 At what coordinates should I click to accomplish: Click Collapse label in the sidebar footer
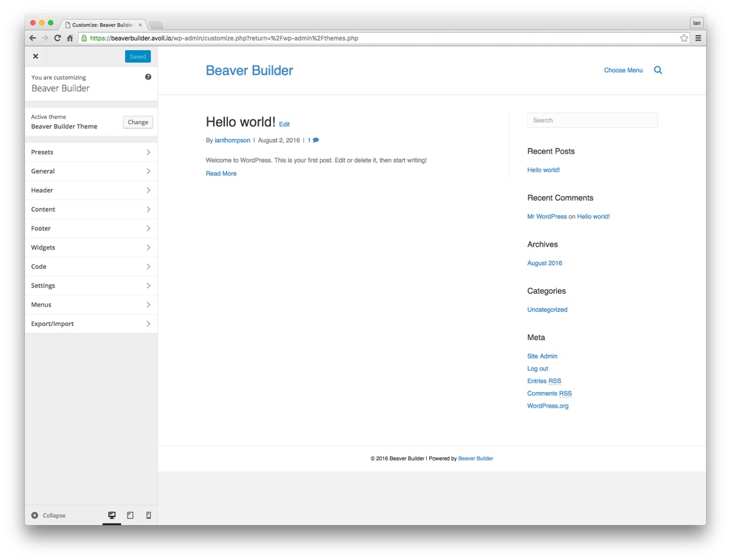(x=54, y=515)
